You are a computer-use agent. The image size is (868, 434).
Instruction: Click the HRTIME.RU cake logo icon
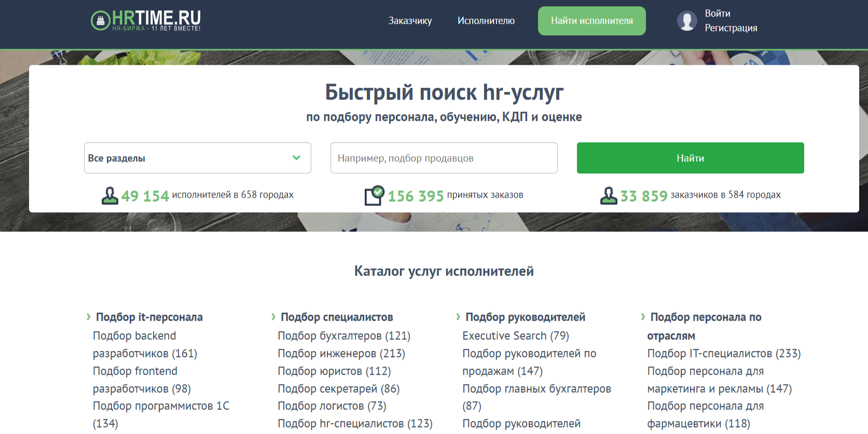coord(100,21)
